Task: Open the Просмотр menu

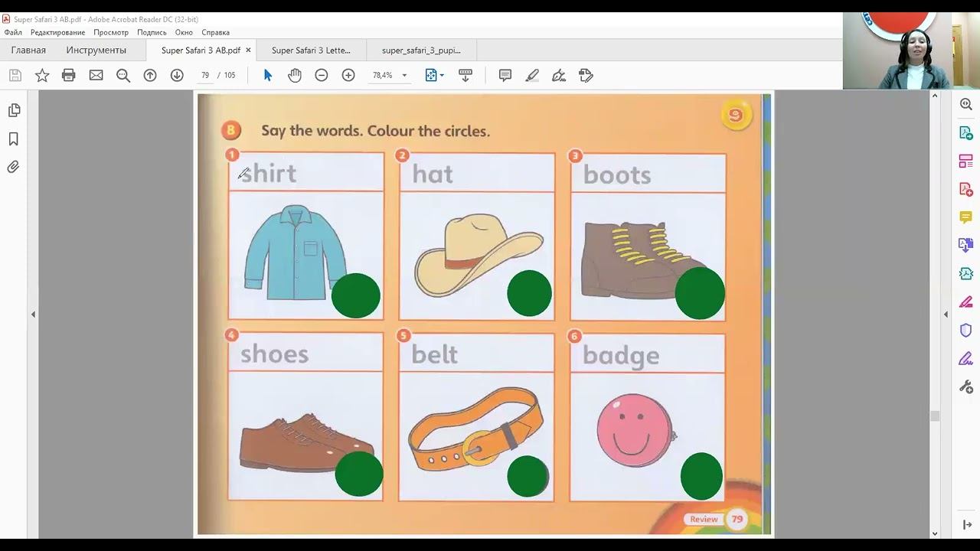Action: click(111, 32)
